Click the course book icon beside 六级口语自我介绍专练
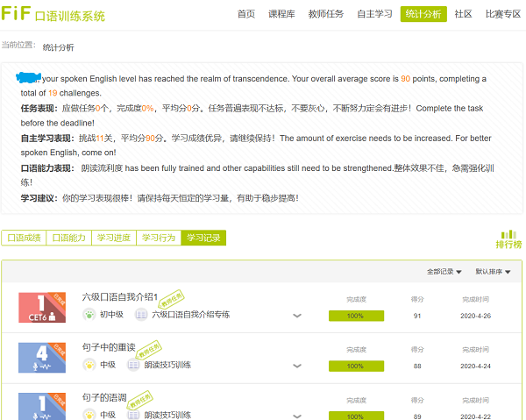This screenshot has height=420, width=526. [141, 315]
